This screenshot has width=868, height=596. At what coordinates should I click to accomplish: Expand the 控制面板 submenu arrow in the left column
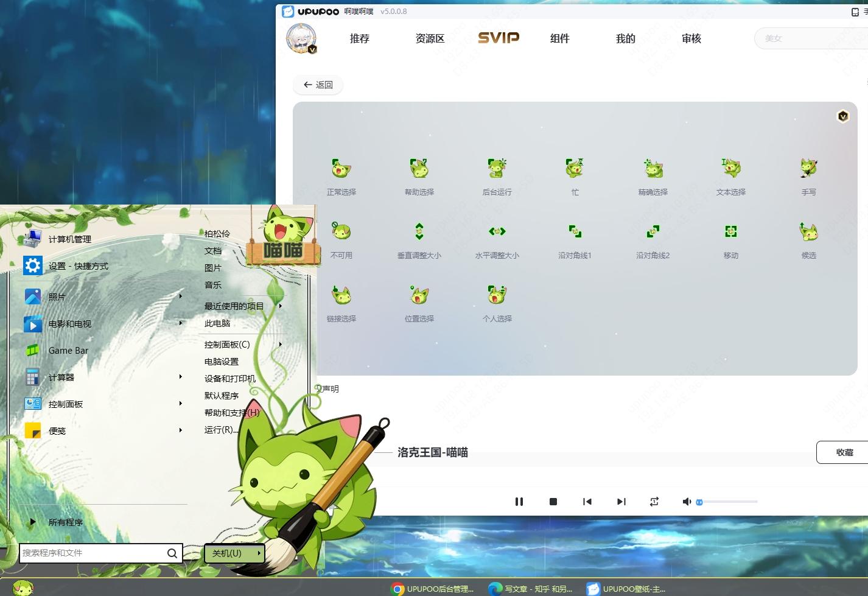[x=181, y=404]
